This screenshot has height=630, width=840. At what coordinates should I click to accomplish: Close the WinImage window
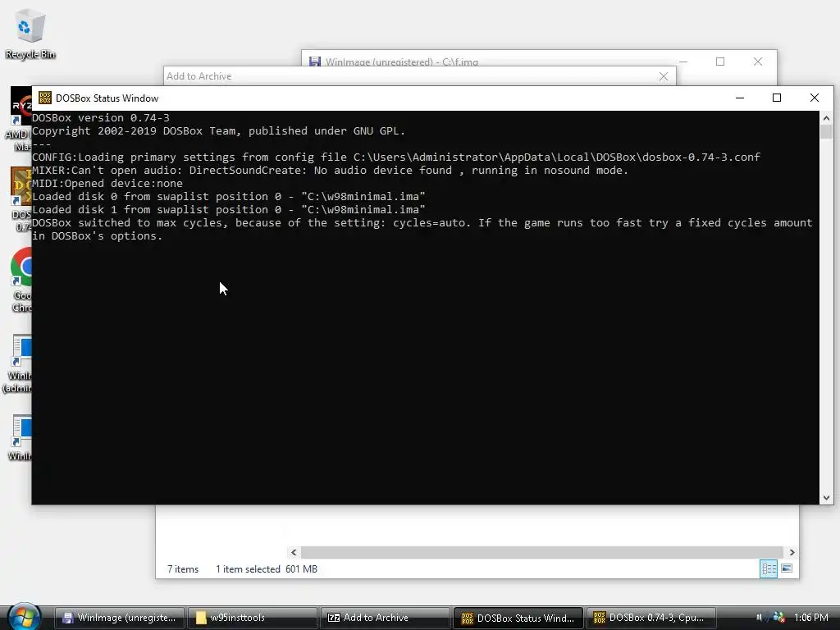[x=757, y=62]
